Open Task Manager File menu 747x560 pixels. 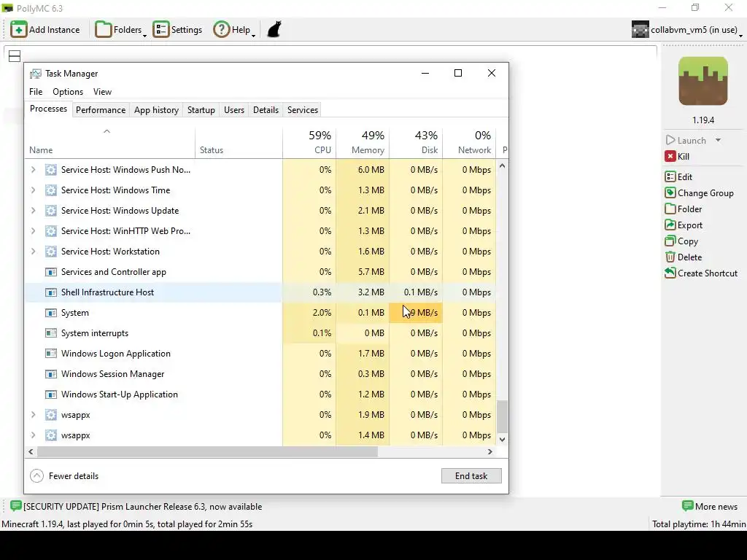36,91
